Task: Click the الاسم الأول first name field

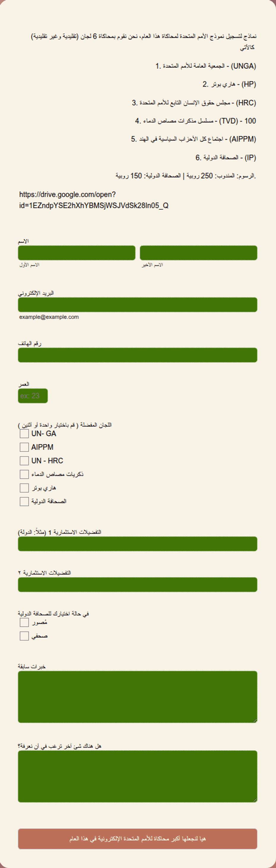Action: [77, 253]
